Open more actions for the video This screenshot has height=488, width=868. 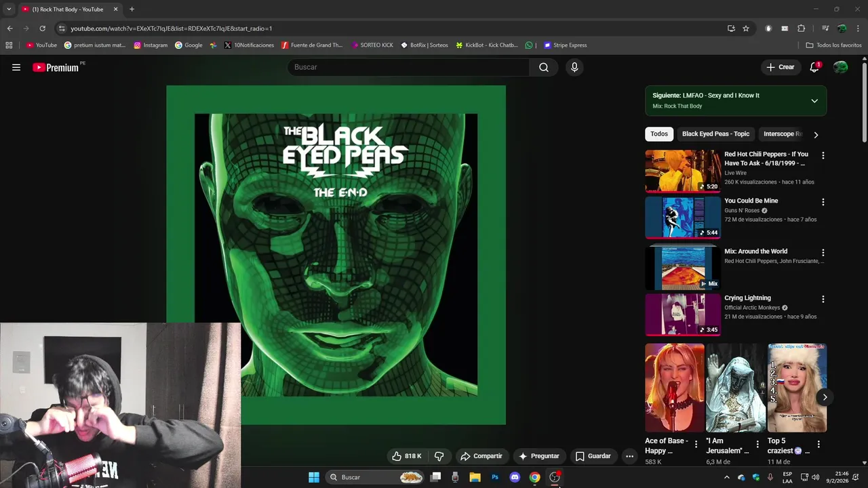(x=629, y=456)
